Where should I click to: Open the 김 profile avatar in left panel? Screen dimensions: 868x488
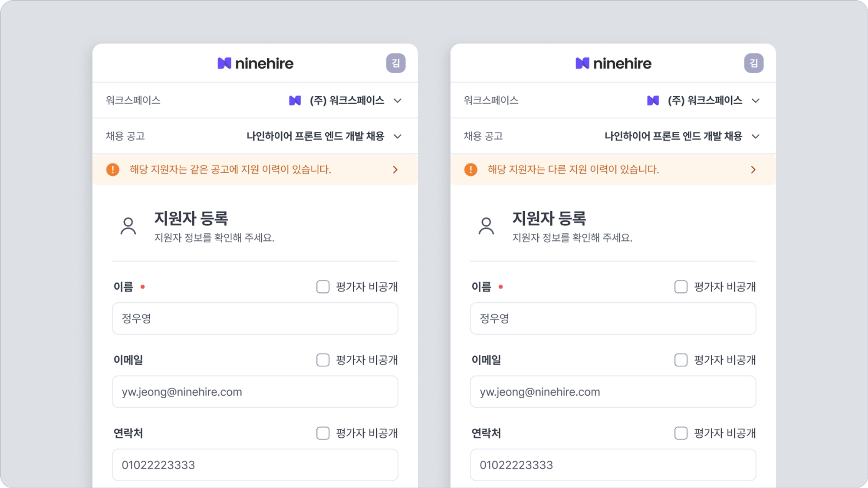(x=395, y=63)
